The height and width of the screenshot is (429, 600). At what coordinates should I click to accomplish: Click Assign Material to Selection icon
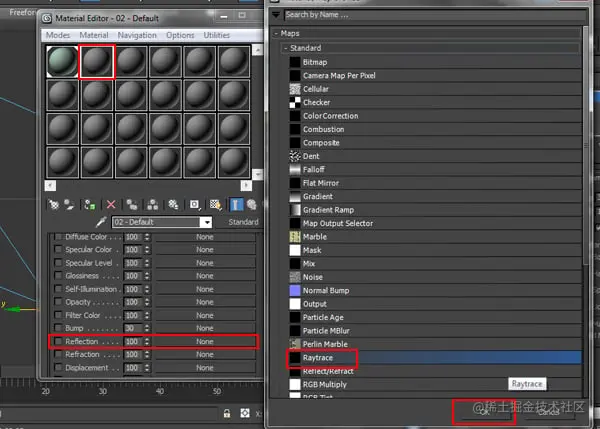click(x=90, y=205)
